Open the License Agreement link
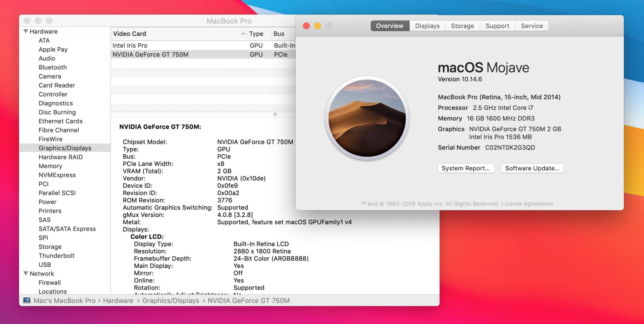644x324 pixels. pyautogui.click(x=527, y=204)
